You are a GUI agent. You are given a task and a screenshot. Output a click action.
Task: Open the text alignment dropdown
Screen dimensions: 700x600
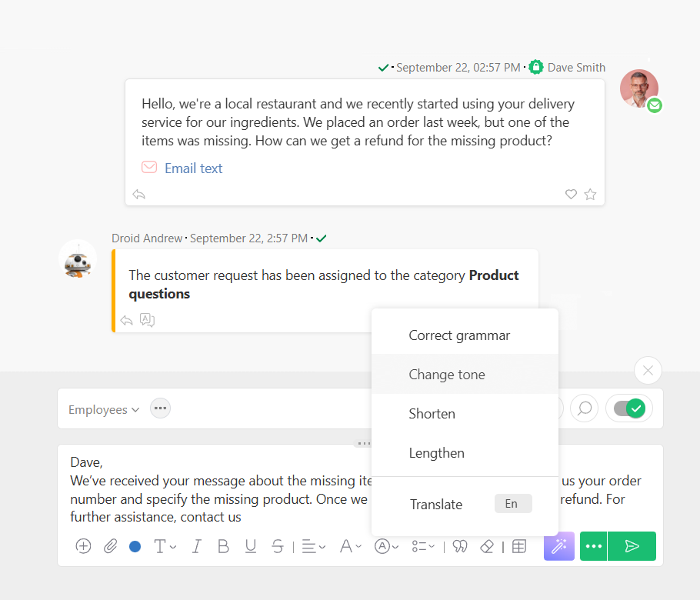[314, 546]
